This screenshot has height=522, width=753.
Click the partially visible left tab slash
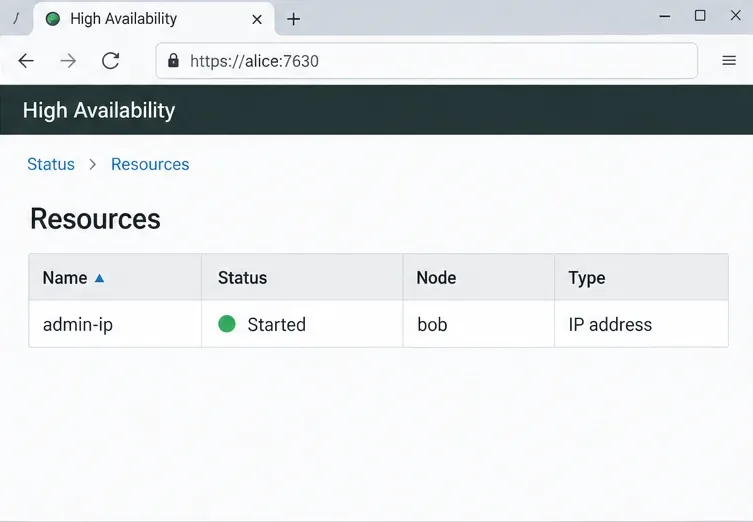click(x=16, y=19)
